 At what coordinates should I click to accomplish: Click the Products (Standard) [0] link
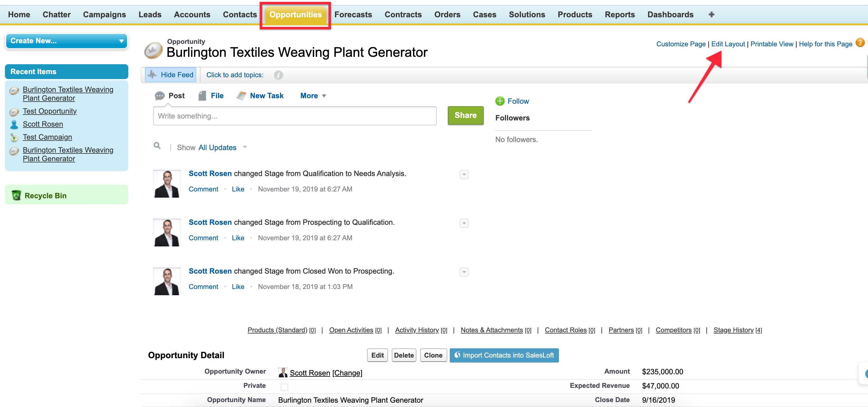281,330
